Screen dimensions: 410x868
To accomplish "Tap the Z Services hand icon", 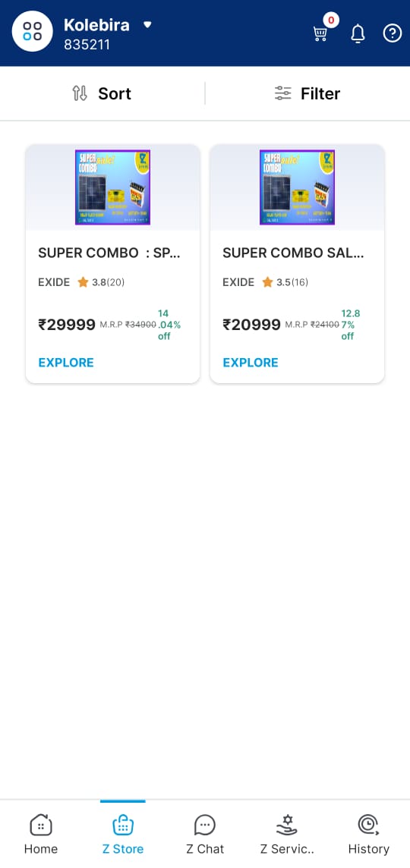I will (x=287, y=826).
